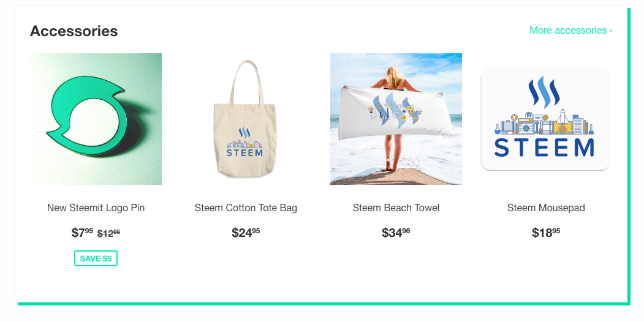Open the Steem Mousepad product image
The image size is (644, 322).
(546, 119)
